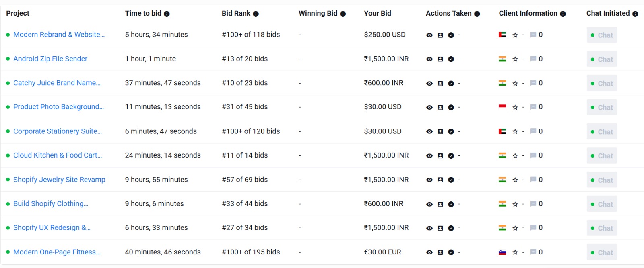The image size is (644, 268).
Task: Click Client Information header info icon
Action: 563,14
